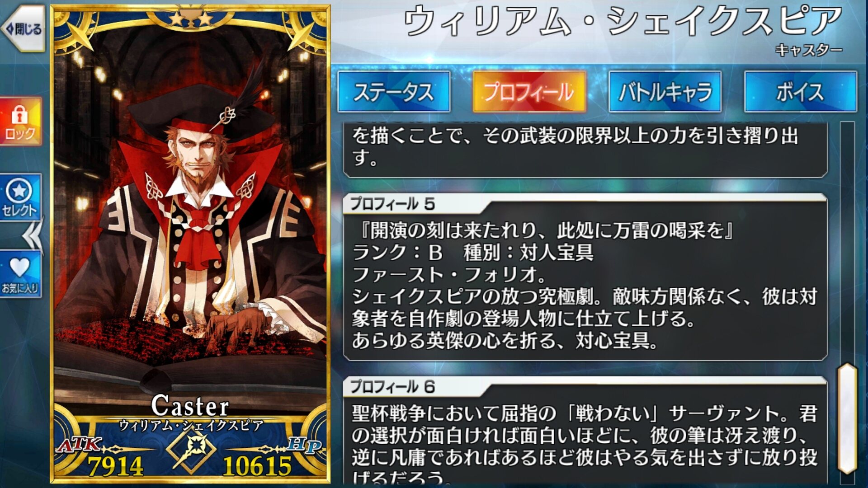Image resolution: width=868 pixels, height=488 pixels.
Task: Click the scrollbar thumb on the profile list
Action: point(847,418)
